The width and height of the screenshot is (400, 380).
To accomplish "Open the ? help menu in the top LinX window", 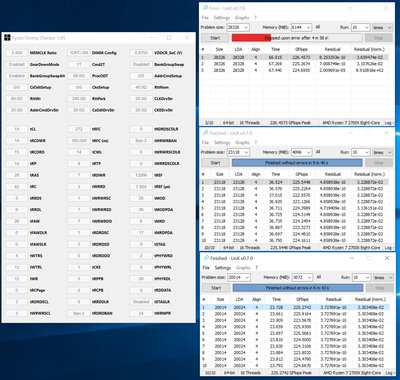I will point(256,17).
